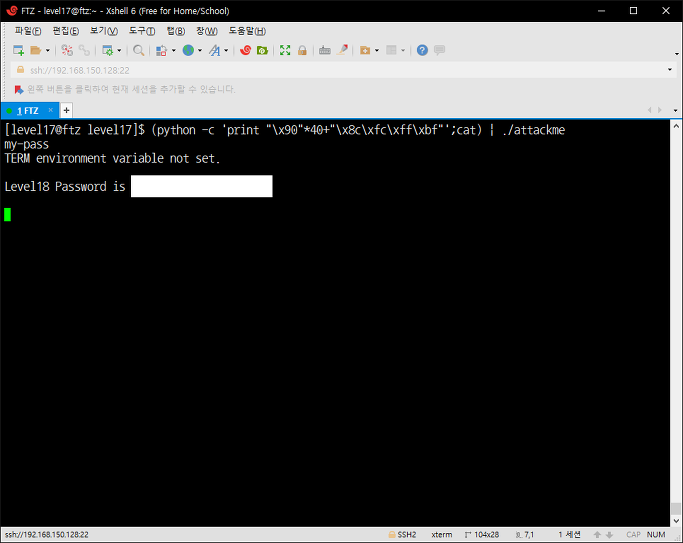This screenshot has height=543, width=683.
Task: Click the padlock icon in address bar
Action: (x=20, y=70)
